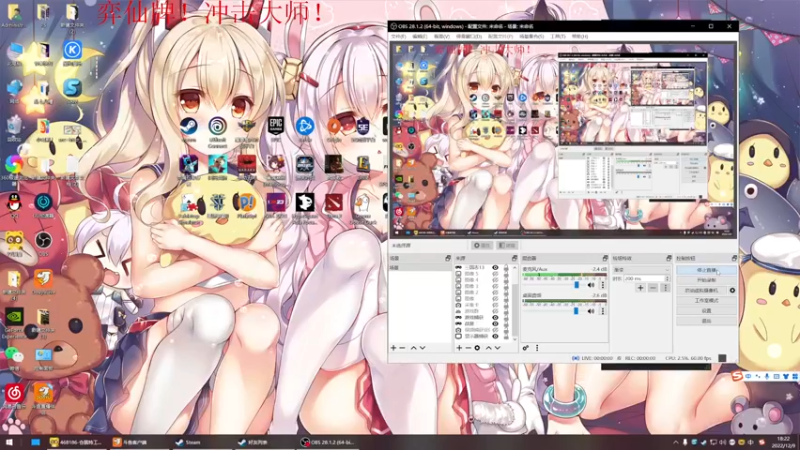
Task: Toggle lock on the topmost source
Action: coord(506,267)
